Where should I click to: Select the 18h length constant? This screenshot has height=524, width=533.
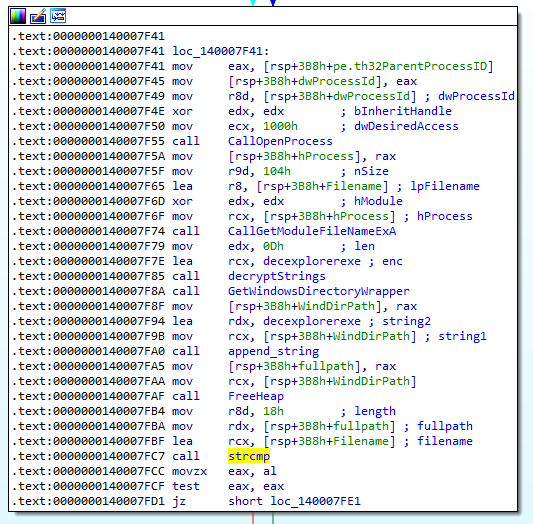(x=273, y=411)
